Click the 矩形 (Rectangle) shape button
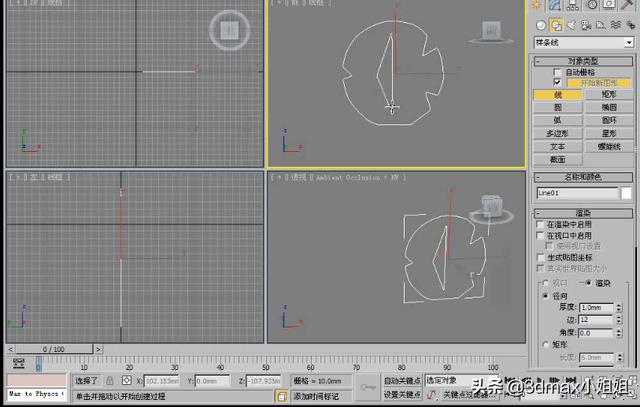Image resolution: width=640 pixels, height=407 pixels. [609, 95]
